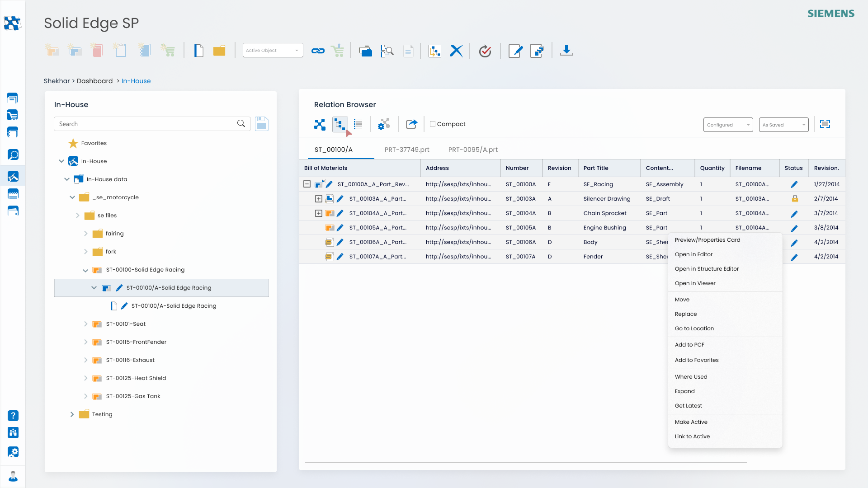Click the new document toolbar icon
Image resolution: width=868 pixels, height=488 pixels.
pos(198,51)
